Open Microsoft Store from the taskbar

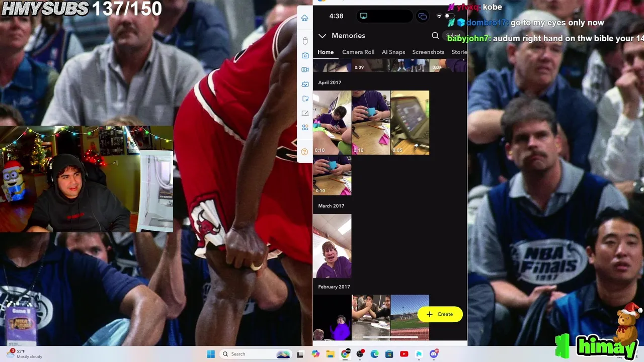coord(389,354)
